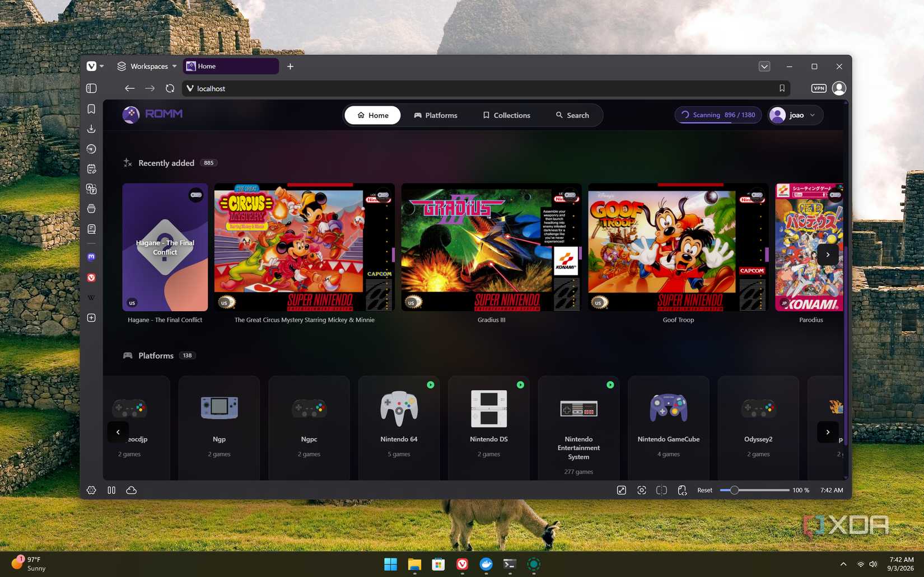Go to the RomM Home tab

click(x=373, y=115)
